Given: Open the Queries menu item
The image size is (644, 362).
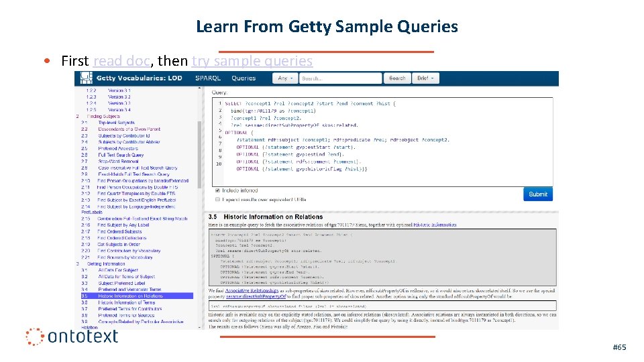Looking at the screenshot, I should pyautogui.click(x=244, y=78).
